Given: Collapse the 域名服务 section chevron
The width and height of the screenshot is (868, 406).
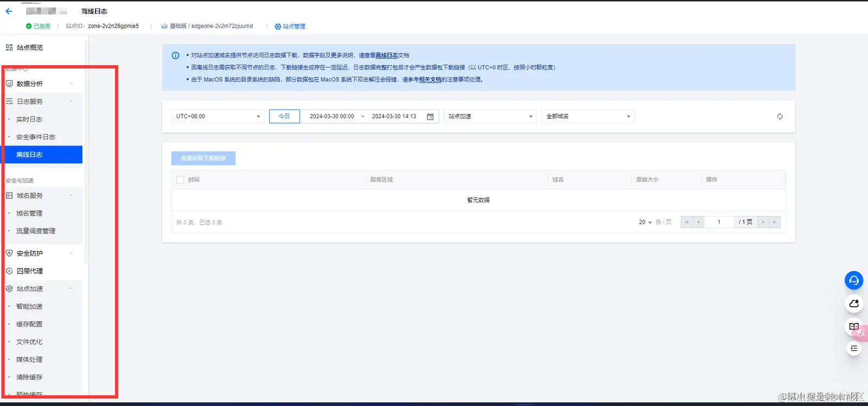Looking at the screenshot, I should [72, 195].
